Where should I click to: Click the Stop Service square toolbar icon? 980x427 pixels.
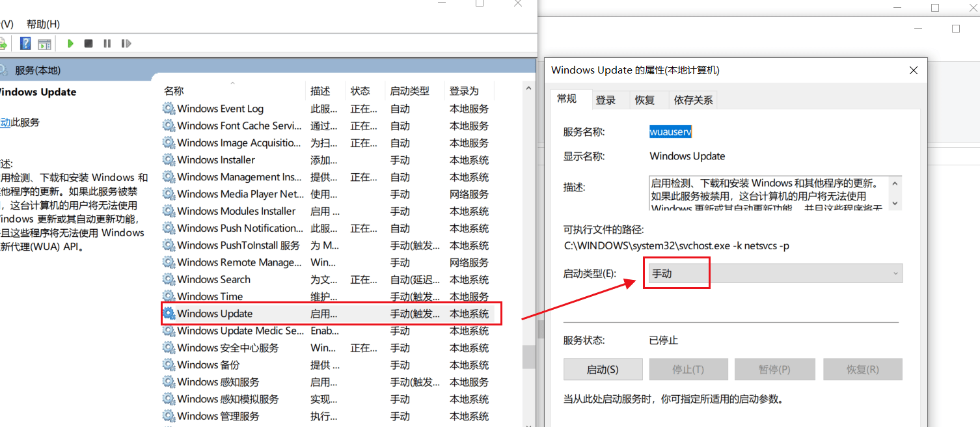[x=88, y=44]
